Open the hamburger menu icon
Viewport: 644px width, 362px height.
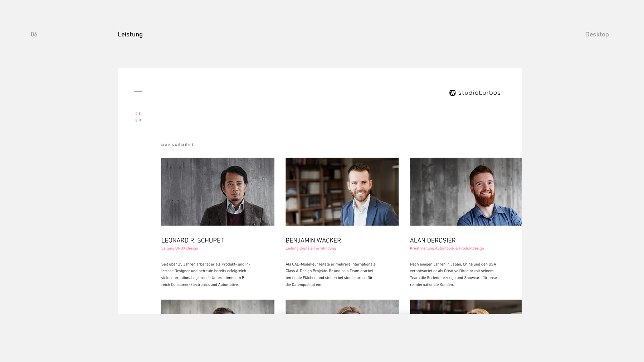(138, 91)
